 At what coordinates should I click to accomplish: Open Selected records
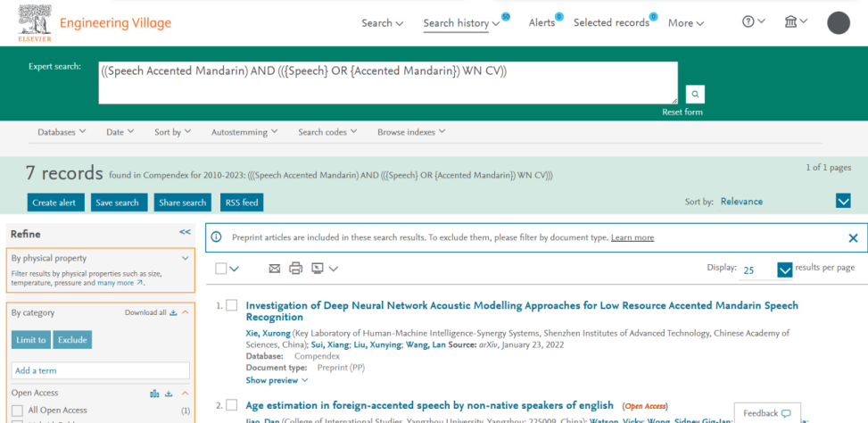(611, 23)
